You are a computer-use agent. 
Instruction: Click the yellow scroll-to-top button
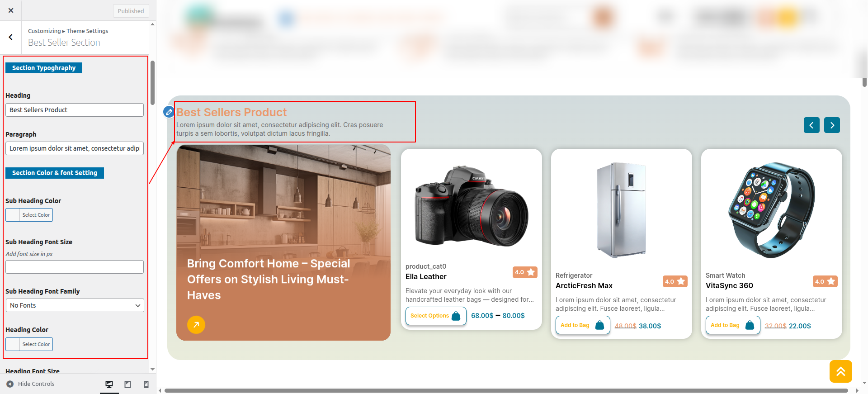(840, 371)
